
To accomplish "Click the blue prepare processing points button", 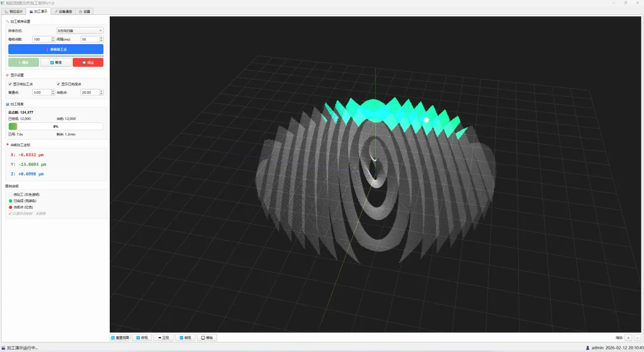I will point(56,50).
